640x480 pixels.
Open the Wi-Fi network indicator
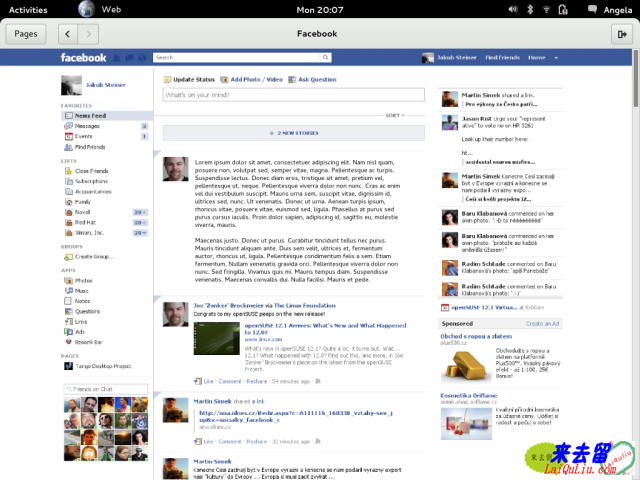pyautogui.click(x=546, y=9)
